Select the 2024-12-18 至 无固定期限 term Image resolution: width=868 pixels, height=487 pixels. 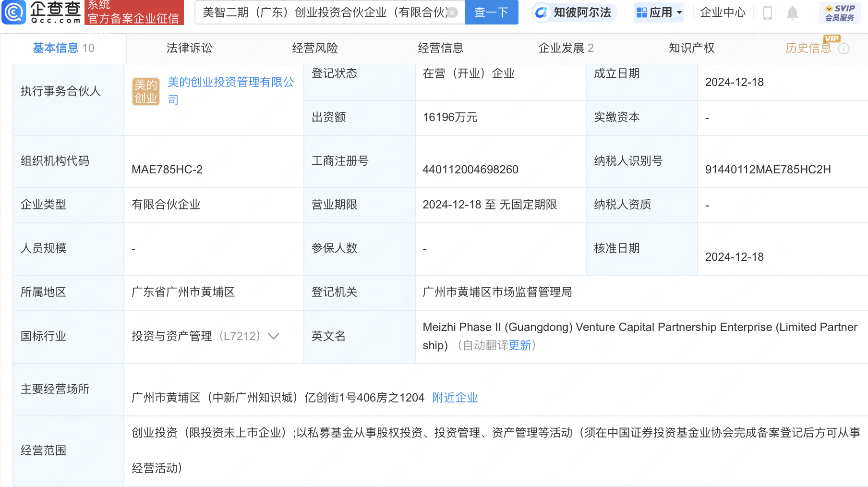coord(490,205)
